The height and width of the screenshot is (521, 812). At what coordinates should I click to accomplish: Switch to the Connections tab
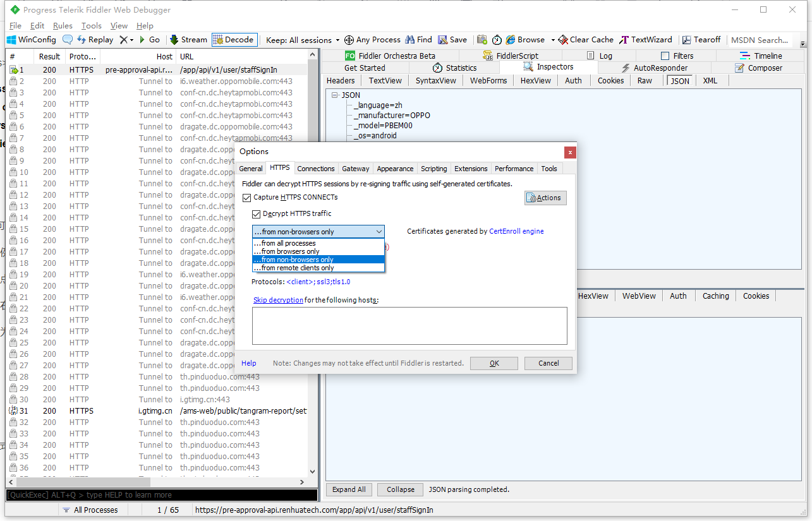(x=315, y=168)
